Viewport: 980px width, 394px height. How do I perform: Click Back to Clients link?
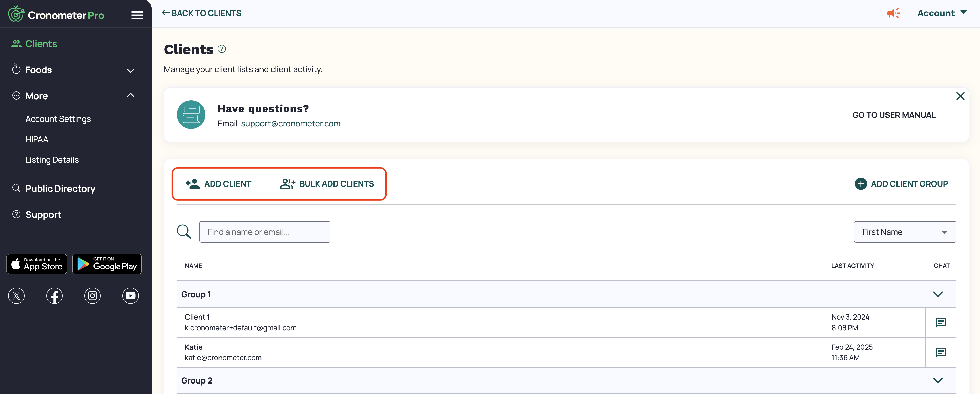coord(202,13)
